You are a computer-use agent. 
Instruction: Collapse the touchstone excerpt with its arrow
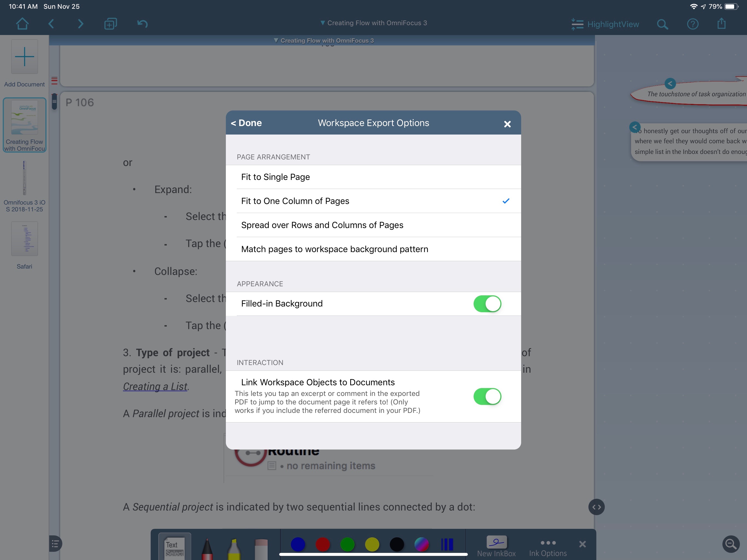(670, 83)
